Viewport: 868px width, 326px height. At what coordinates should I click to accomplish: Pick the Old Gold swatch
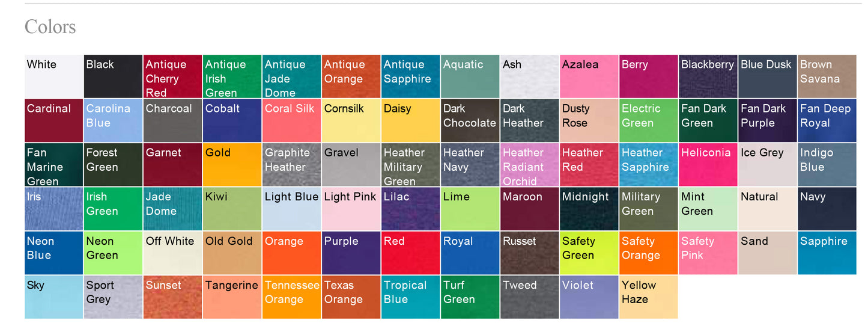pyautogui.click(x=232, y=253)
